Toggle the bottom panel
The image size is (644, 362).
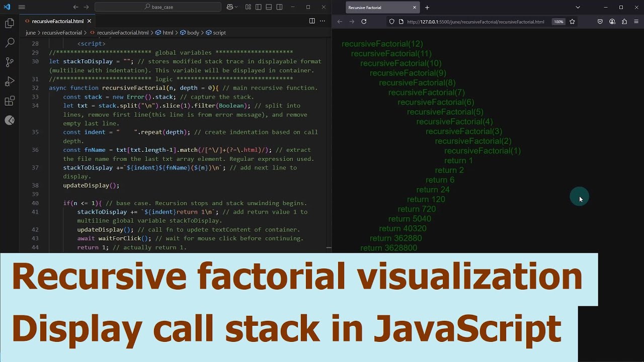(x=269, y=7)
